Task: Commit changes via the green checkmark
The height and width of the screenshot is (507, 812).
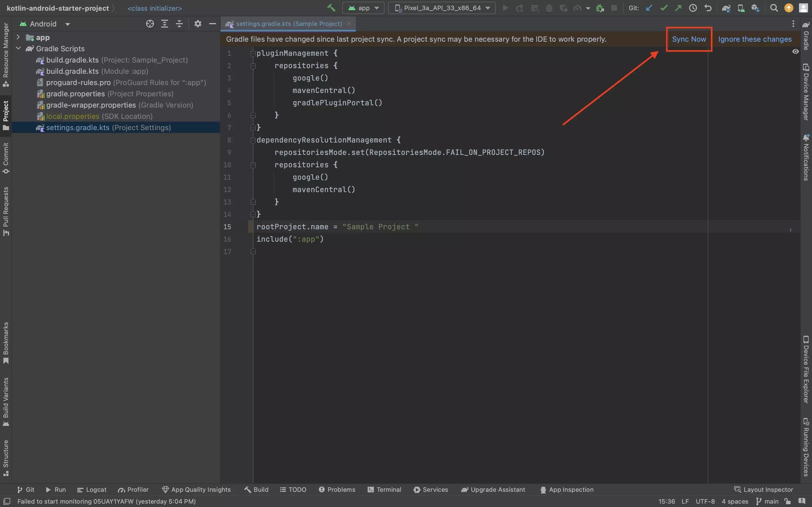Action: click(663, 8)
